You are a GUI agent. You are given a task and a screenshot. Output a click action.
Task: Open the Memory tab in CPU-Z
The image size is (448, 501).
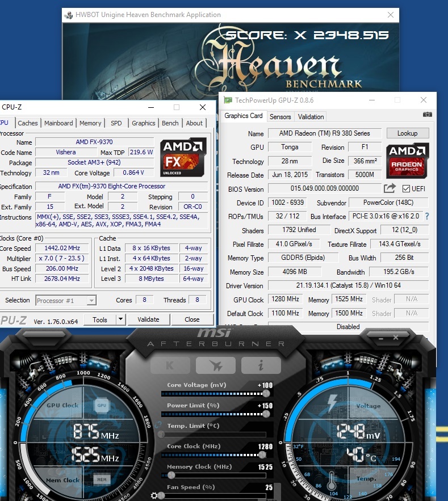click(90, 123)
